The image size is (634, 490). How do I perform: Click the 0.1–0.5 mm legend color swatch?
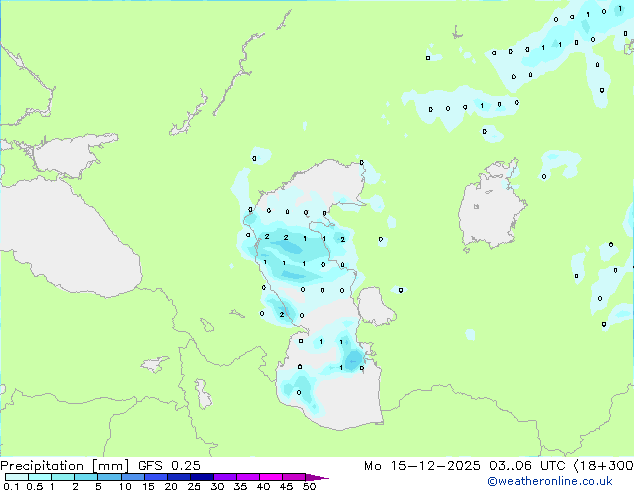pos(17,477)
